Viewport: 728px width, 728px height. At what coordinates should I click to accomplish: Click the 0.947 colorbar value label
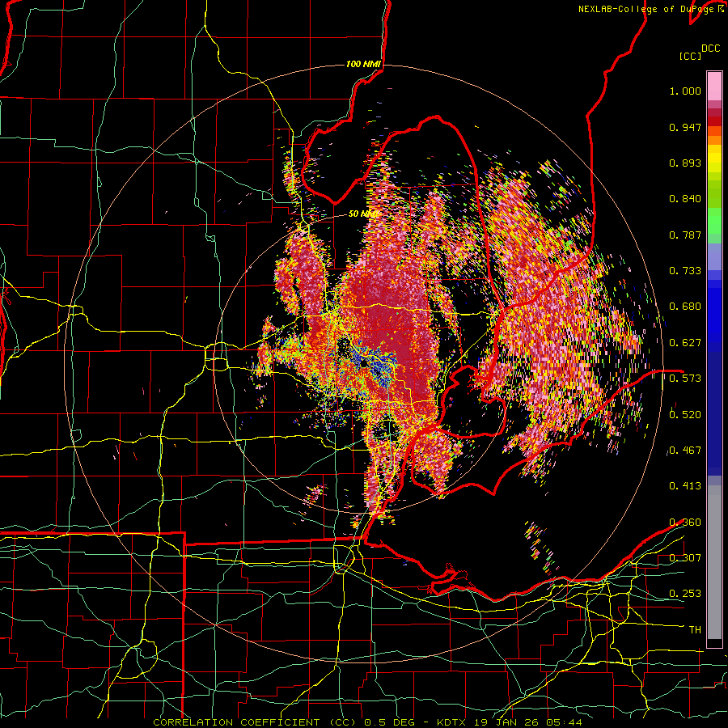685,127
